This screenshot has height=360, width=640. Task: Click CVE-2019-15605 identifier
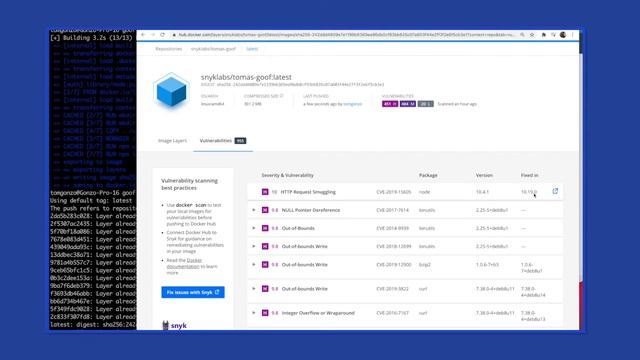(x=393, y=192)
